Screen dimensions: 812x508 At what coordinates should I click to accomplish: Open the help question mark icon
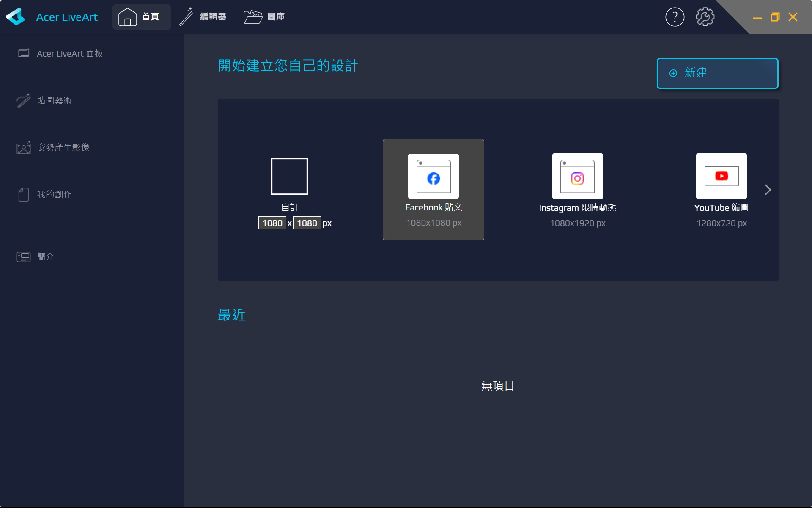click(675, 17)
